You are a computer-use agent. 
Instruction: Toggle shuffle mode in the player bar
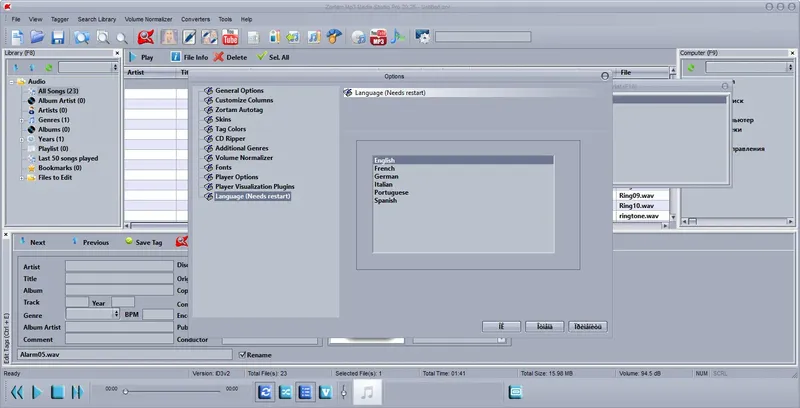[285, 392]
